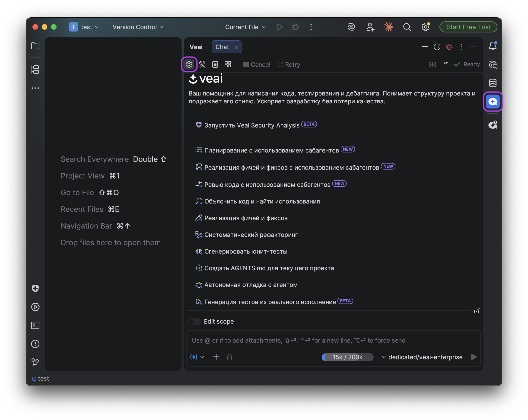Open the Database tool window
Screen dimensions: 528x420
(493, 83)
